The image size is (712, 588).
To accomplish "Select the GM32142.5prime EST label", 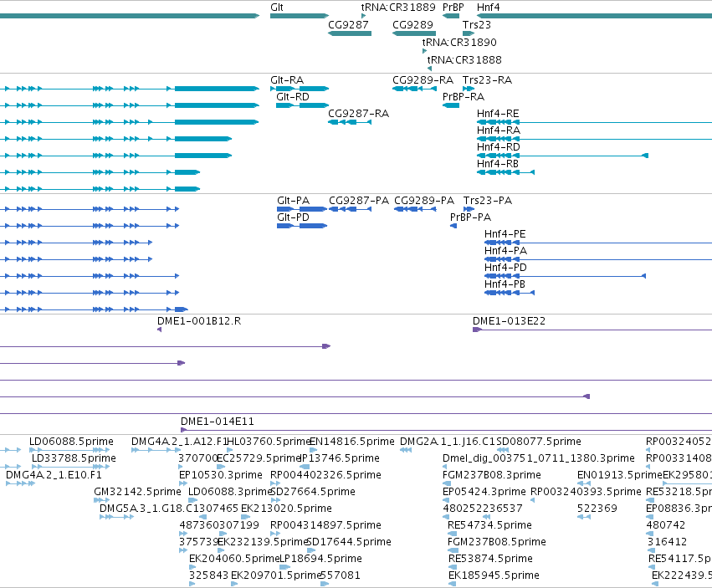I will [137, 492].
